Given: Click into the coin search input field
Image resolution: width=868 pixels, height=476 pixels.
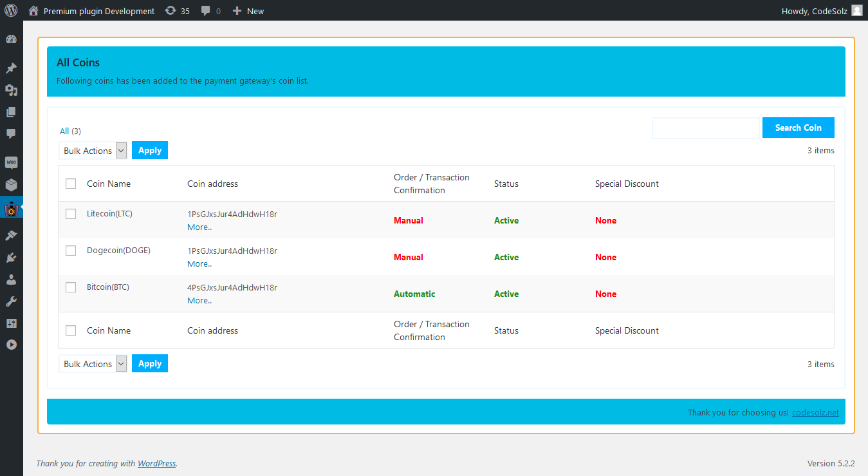Looking at the screenshot, I should tap(706, 128).
